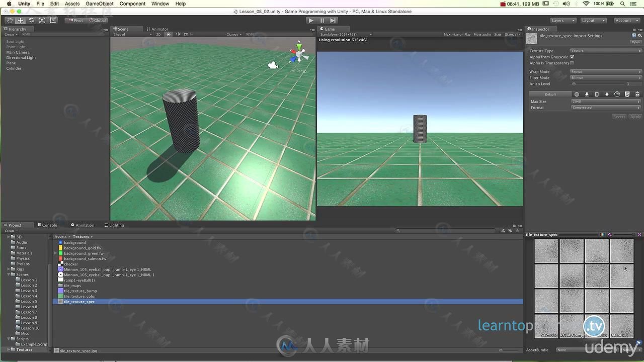Open Inspector help book icon
The height and width of the screenshot is (362, 644).
click(634, 36)
